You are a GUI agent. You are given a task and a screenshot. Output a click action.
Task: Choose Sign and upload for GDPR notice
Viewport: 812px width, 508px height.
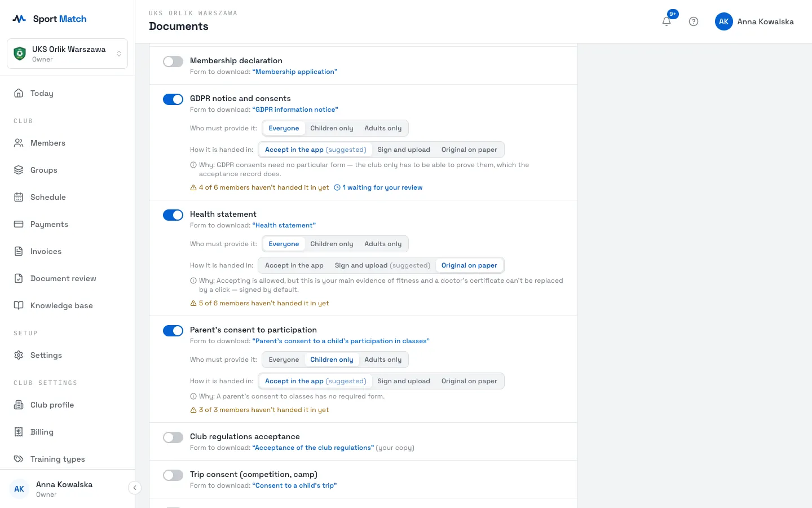[x=404, y=150]
